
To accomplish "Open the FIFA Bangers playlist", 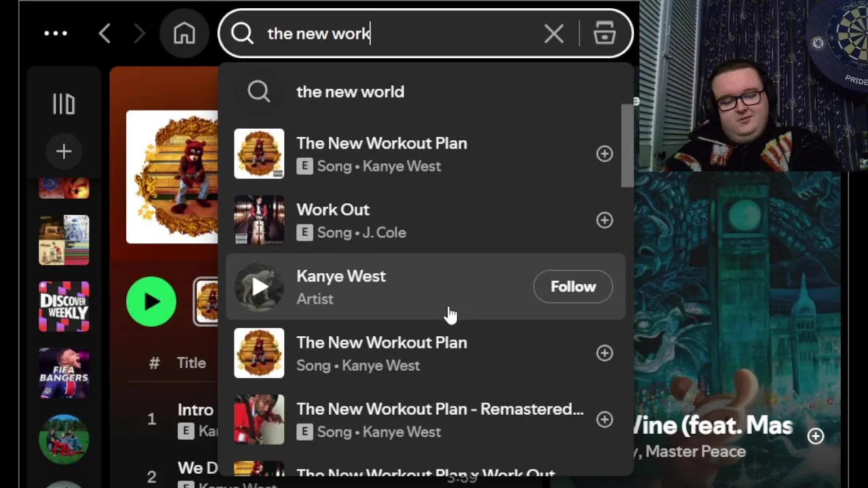I will tap(64, 373).
